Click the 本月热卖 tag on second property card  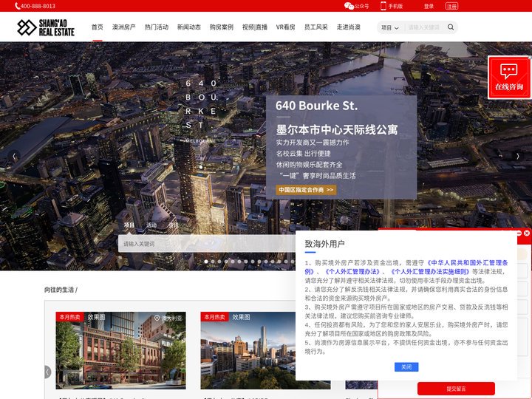214,317
